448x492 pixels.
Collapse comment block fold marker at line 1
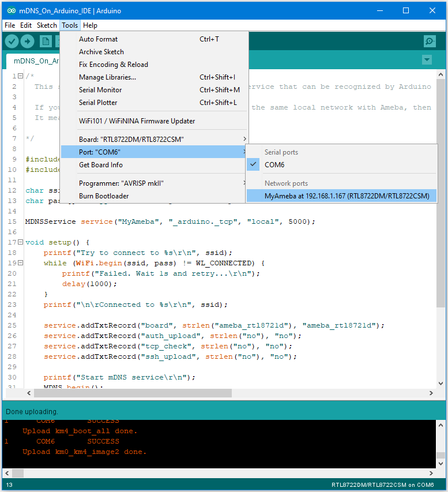point(21,76)
